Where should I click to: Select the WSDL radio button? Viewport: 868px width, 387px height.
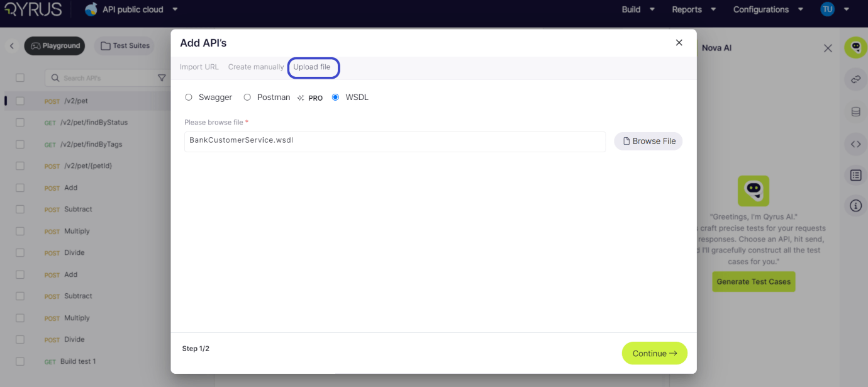pos(335,98)
